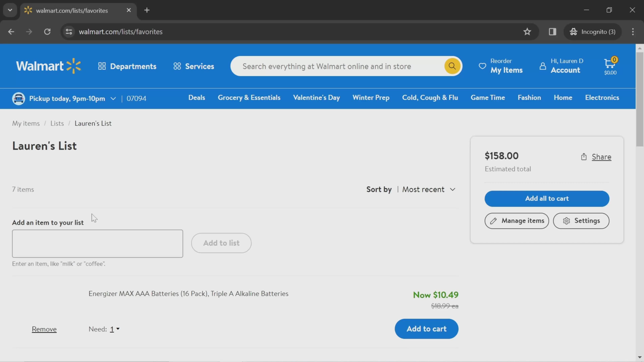
Task: Open Home section
Action: (563, 97)
